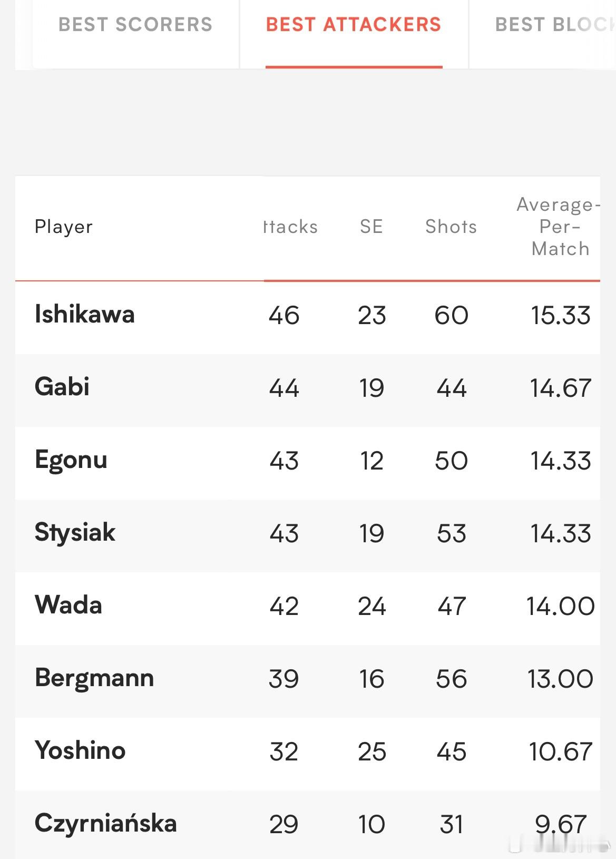Select Bergmann's 56 shots cell

pyautogui.click(x=452, y=679)
